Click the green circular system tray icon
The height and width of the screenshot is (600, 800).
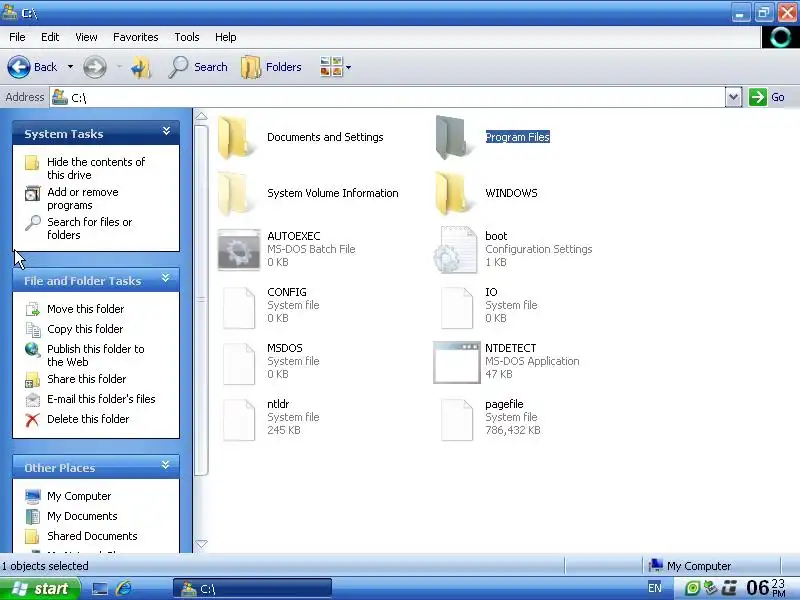[x=692, y=588]
